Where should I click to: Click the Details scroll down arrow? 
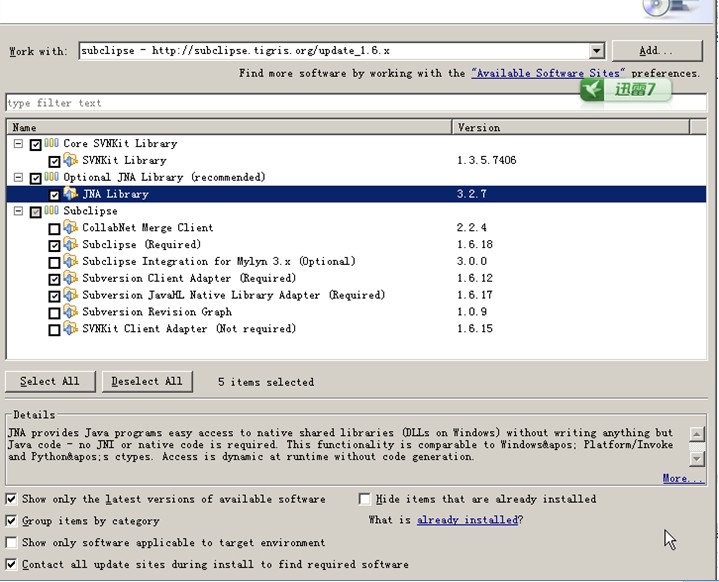point(697,458)
